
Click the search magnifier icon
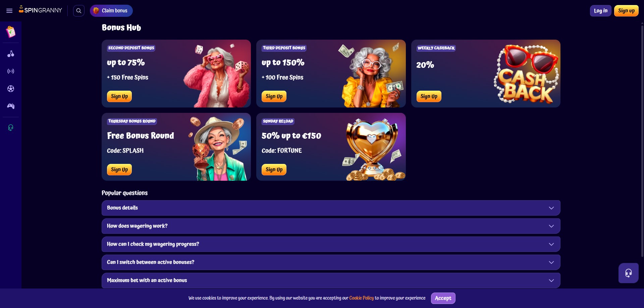(79, 11)
